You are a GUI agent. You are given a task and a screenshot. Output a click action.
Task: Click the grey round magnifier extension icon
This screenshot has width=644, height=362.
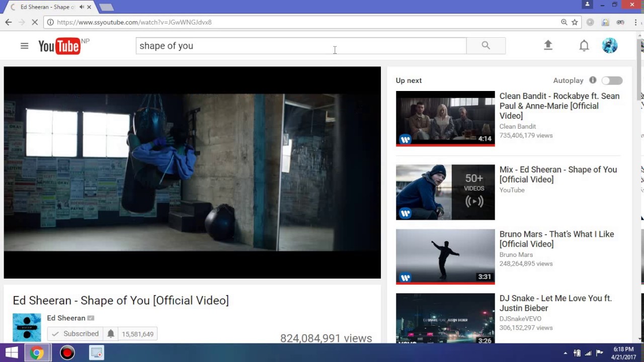[590, 22]
